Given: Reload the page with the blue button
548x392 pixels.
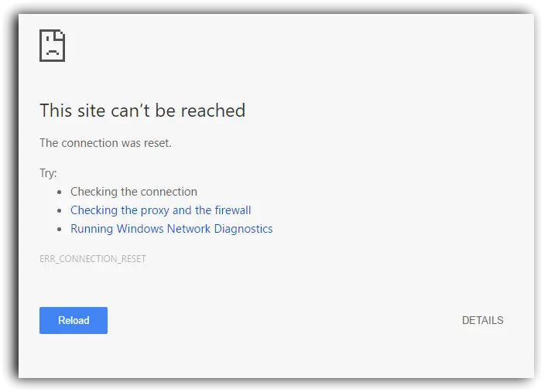Looking at the screenshot, I should [x=74, y=320].
